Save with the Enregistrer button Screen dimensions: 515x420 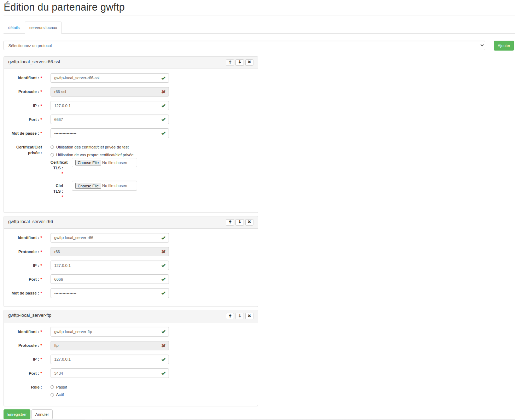[17, 414]
